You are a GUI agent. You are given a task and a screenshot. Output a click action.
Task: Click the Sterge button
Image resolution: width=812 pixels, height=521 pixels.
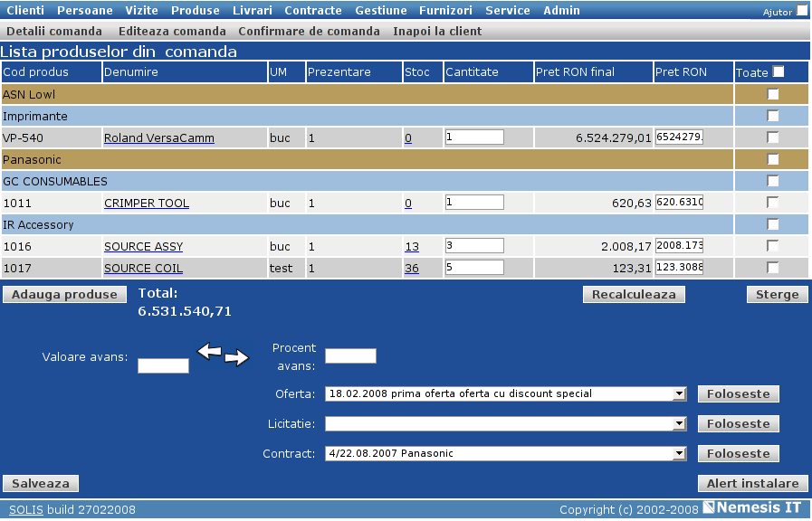777,294
